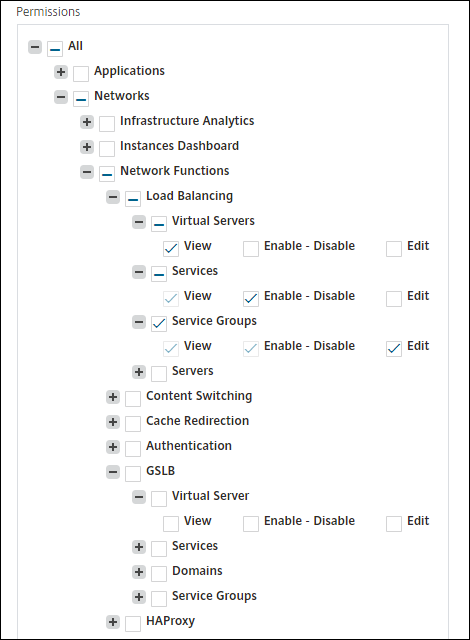This screenshot has height=640, width=470.
Task: Collapse Load Balancing node
Action: (113, 197)
